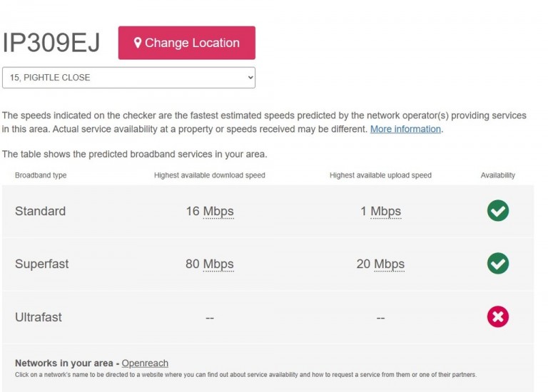
Task: Click the 1 Mbps upload speed value
Action: pyautogui.click(x=380, y=211)
